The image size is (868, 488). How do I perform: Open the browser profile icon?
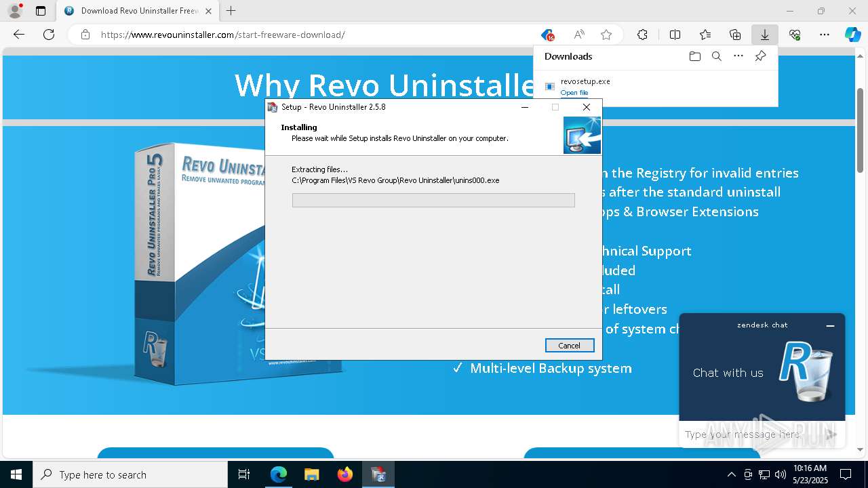click(x=15, y=11)
